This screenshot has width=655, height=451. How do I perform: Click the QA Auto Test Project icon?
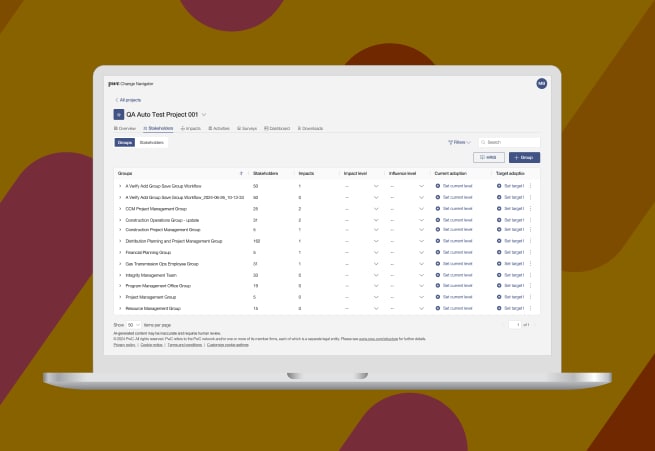(x=119, y=115)
